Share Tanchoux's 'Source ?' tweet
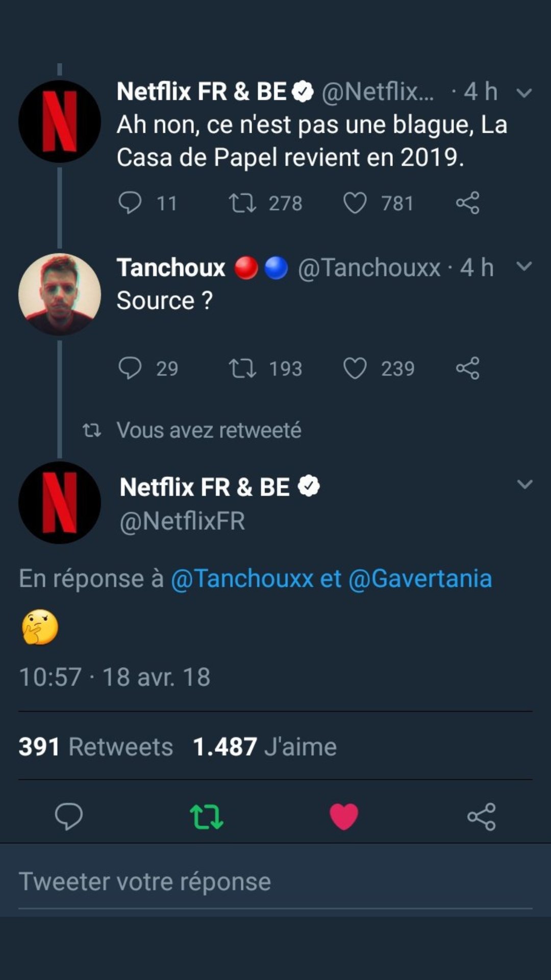The height and width of the screenshot is (980, 551). click(467, 368)
